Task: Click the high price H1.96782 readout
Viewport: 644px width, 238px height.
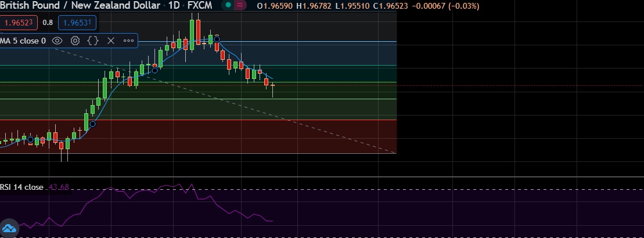Action: point(313,6)
